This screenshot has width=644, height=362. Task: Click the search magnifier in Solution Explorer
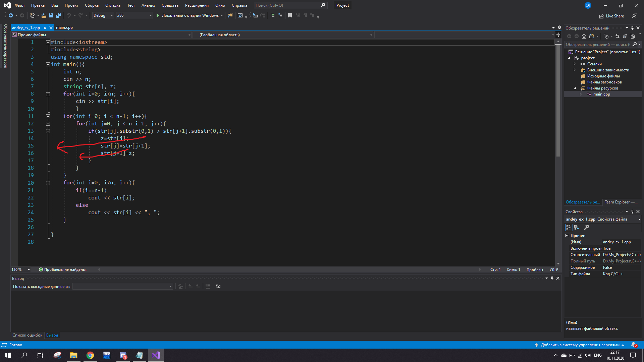coord(635,44)
